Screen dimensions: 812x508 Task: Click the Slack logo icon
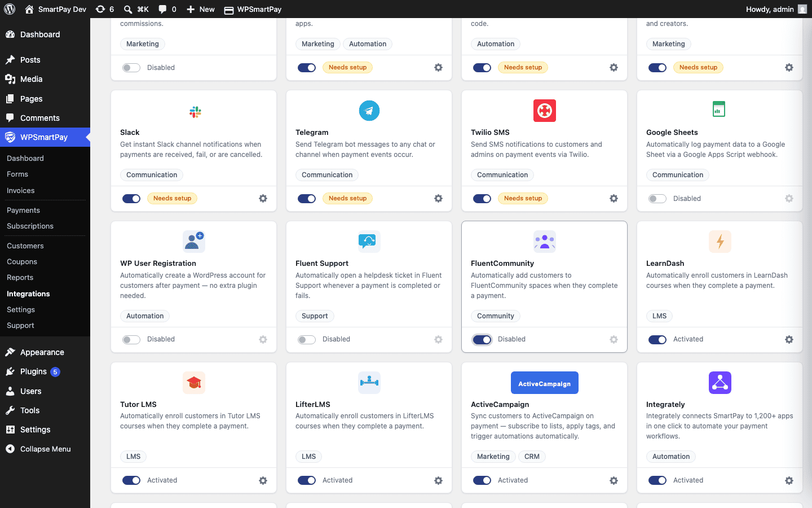tap(195, 112)
